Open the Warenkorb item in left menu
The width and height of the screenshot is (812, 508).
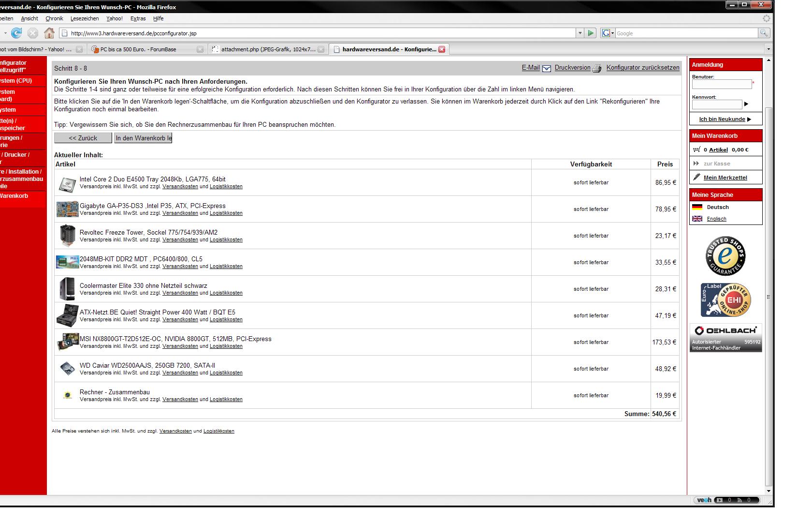tap(14, 196)
